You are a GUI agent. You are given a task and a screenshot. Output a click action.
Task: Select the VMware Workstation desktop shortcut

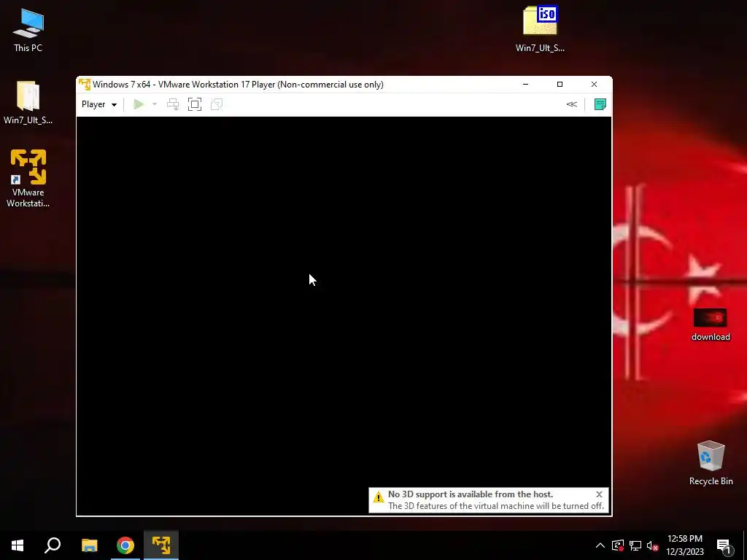[x=28, y=179]
